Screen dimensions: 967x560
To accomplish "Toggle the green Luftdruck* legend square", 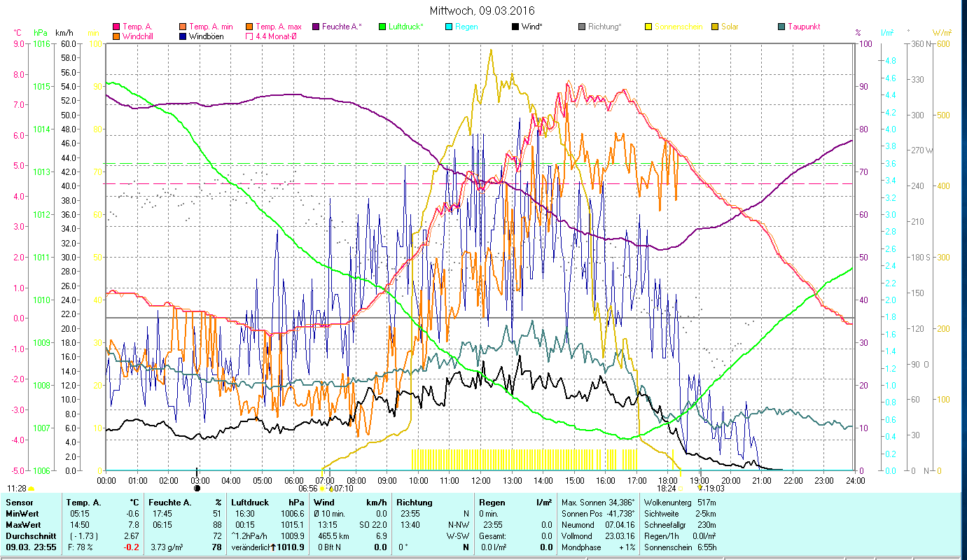I will [x=382, y=27].
